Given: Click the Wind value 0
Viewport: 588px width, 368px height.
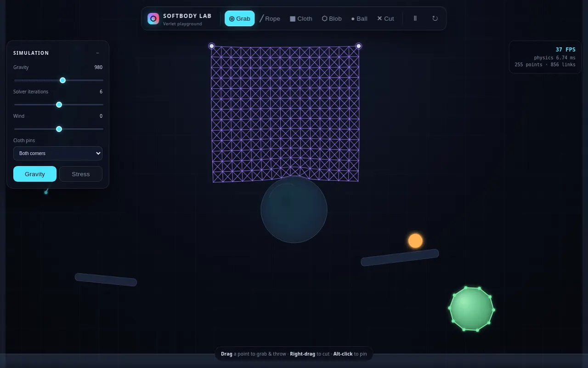Looking at the screenshot, I should [101, 116].
